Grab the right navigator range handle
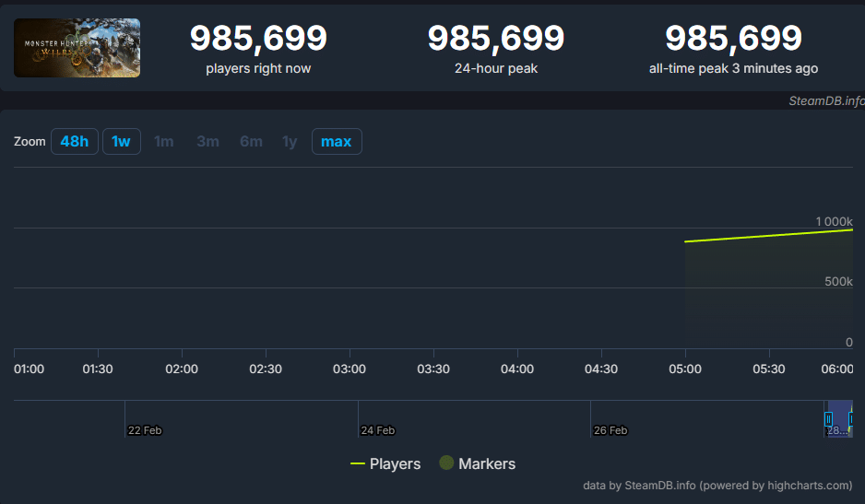865x504 pixels. [x=851, y=419]
